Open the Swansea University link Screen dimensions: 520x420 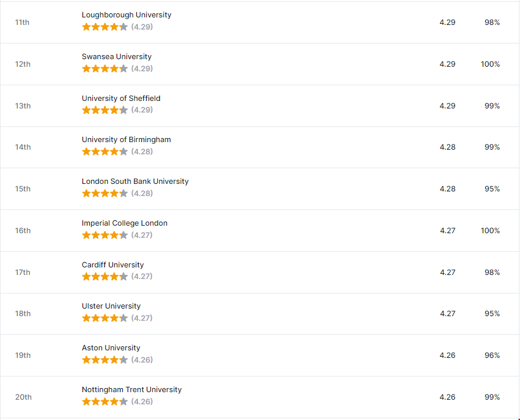[x=117, y=57]
